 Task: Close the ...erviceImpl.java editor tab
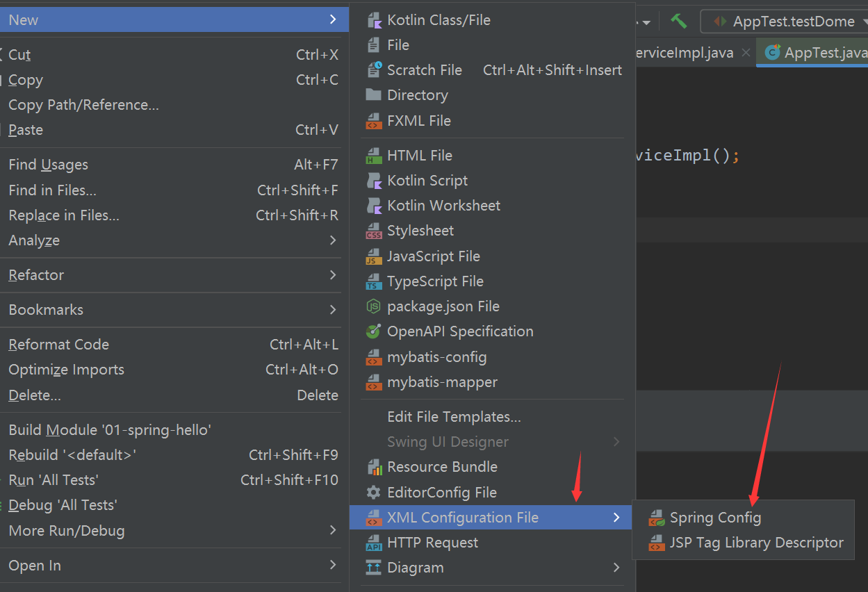[746, 53]
